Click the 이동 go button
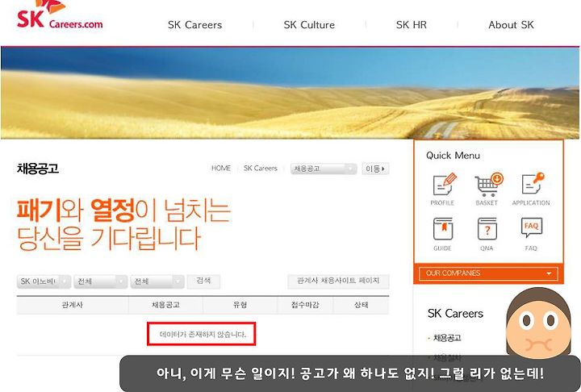 tap(375, 169)
